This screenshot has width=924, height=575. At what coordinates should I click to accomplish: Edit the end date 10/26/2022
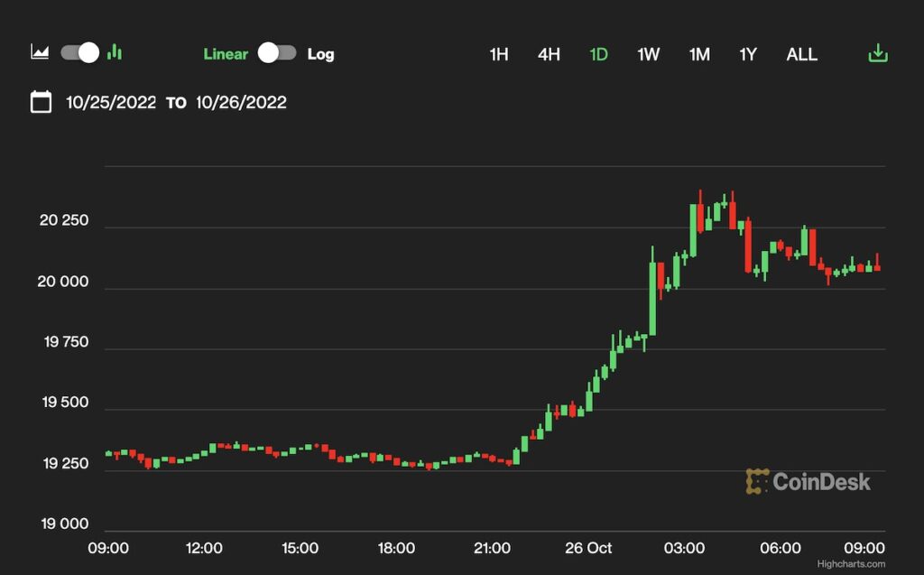point(241,103)
